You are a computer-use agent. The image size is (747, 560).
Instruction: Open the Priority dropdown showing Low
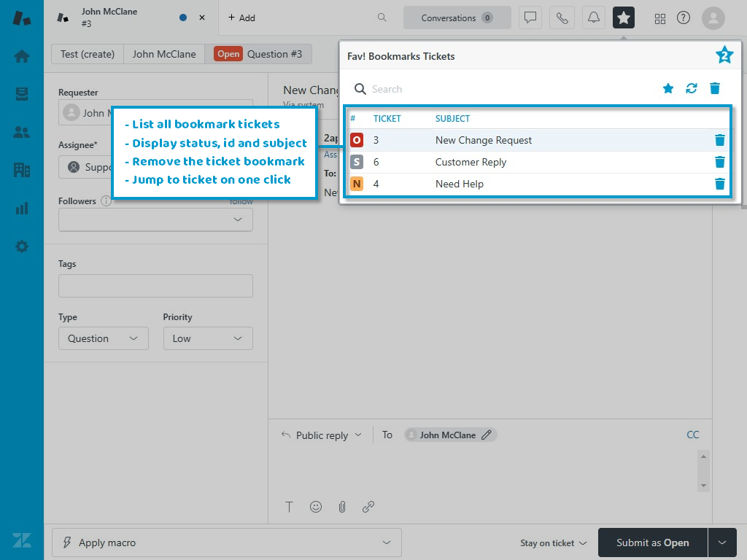(x=208, y=338)
